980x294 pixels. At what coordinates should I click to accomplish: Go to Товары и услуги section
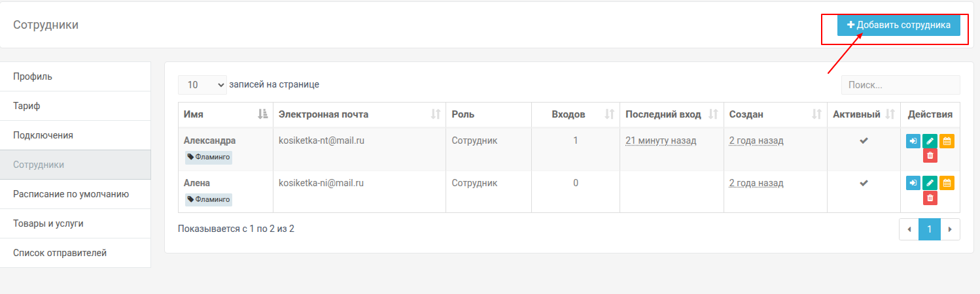tap(75, 223)
